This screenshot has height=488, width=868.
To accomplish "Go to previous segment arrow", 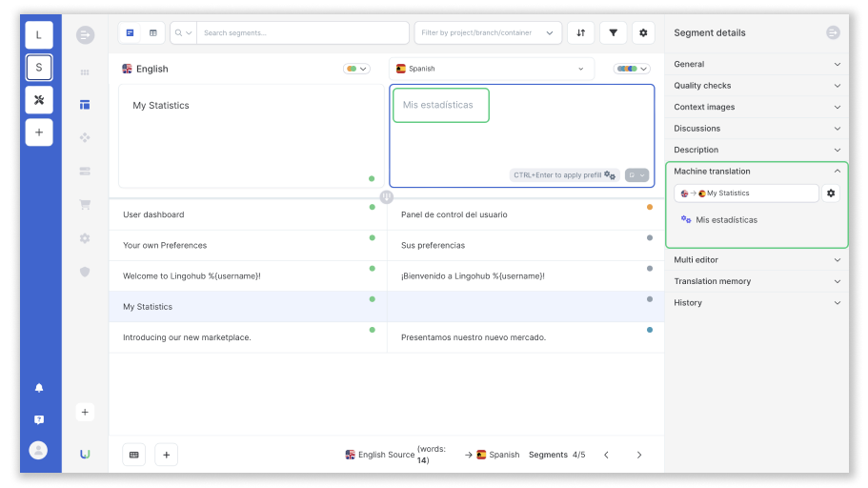I will coord(607,455).
